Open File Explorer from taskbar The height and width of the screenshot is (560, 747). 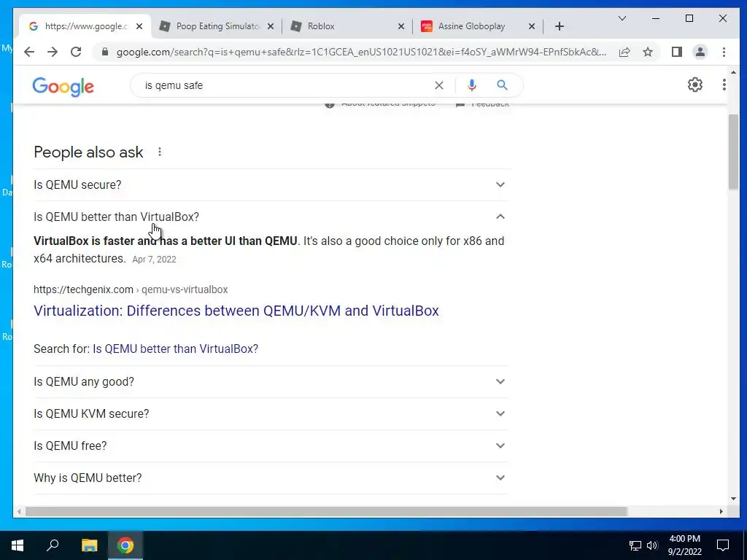(x=89, y=545)
